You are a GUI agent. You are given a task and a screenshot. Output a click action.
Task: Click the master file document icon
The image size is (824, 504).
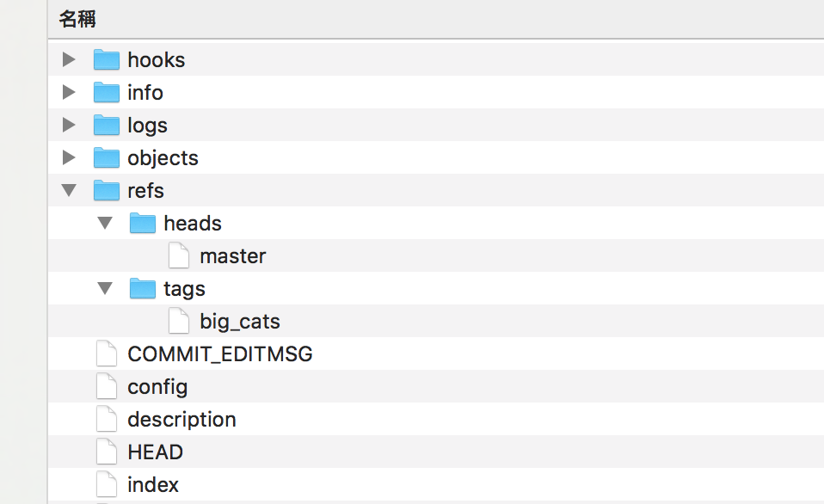178,255
